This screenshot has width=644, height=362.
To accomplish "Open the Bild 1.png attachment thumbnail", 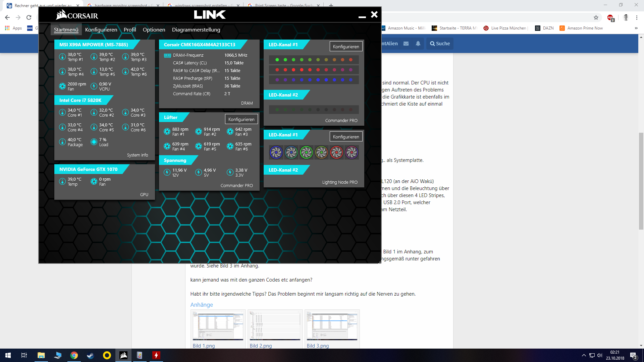I will click(x=218, y=326).
